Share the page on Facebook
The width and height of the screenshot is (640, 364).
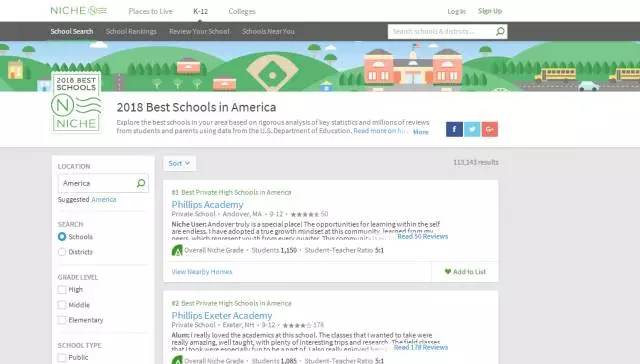(x=454, y=129)
